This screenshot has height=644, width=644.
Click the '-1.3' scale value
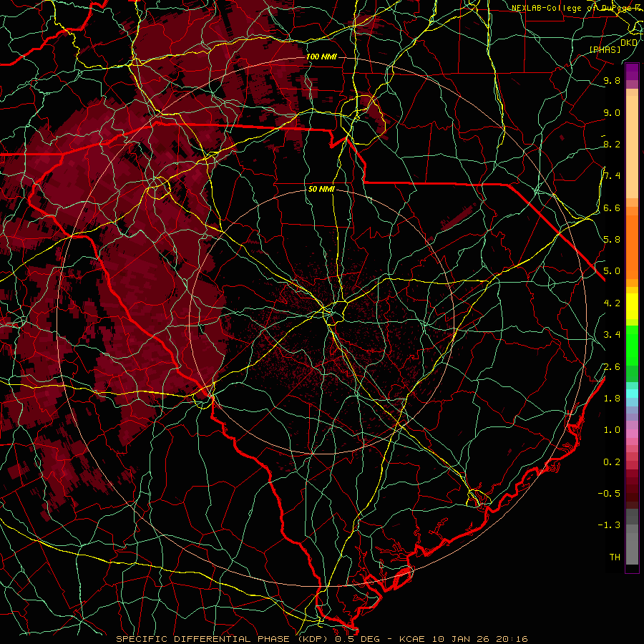[x=609, y=525]
